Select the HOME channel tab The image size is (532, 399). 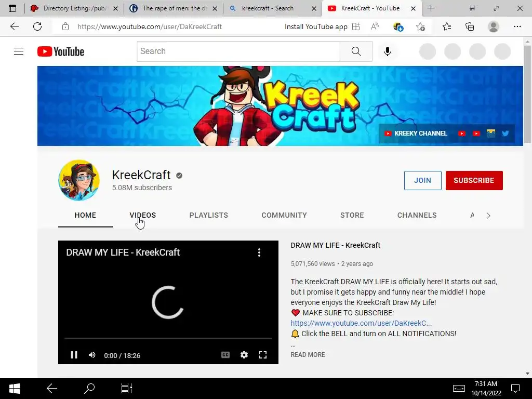(x=86, y=215)
